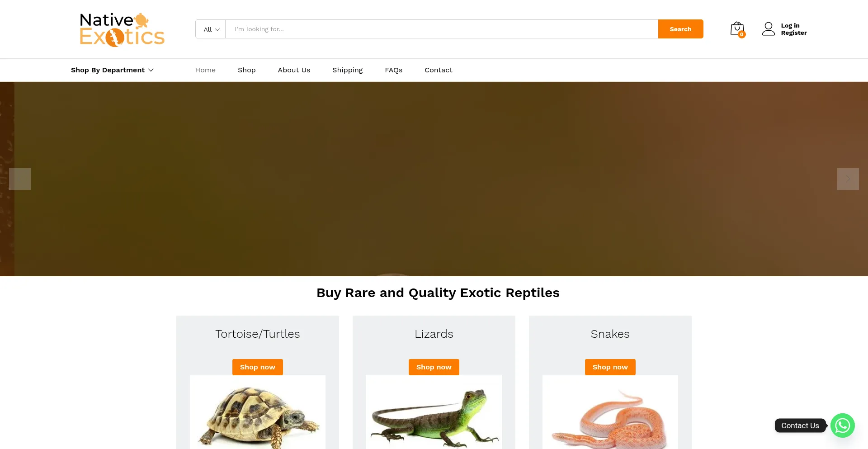Open the All categories search dropdown
Viewport: 868px width, 449px height.
tap(211, 29)
